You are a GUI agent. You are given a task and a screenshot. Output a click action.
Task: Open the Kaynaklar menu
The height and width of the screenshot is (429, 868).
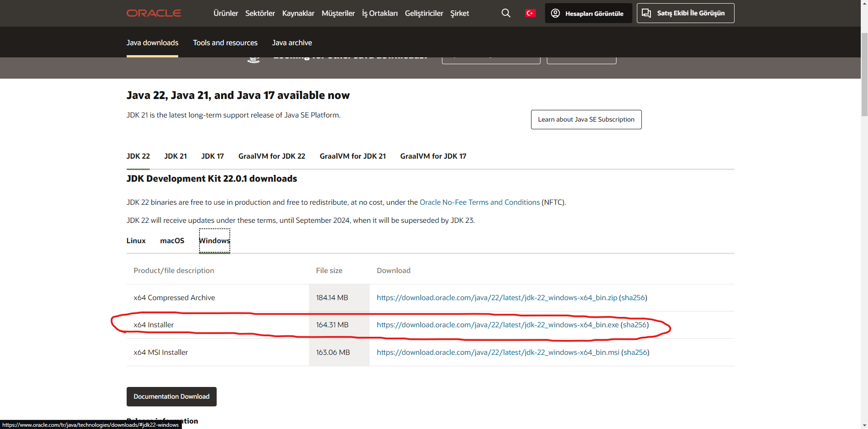pos(298,13)
